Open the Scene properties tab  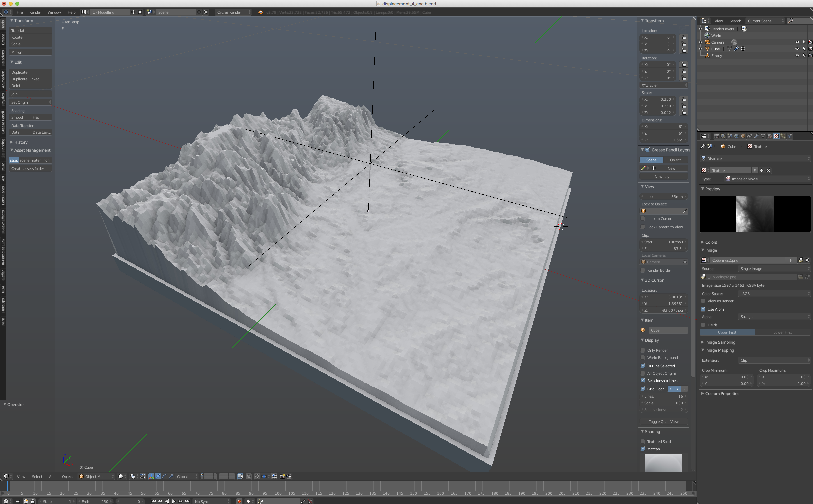(730, 136)
